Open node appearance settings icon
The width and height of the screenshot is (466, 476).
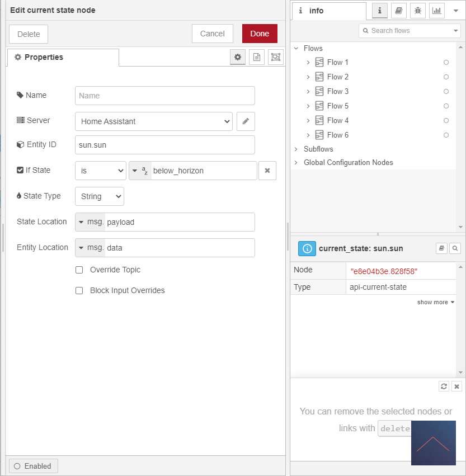click(275, 57)
